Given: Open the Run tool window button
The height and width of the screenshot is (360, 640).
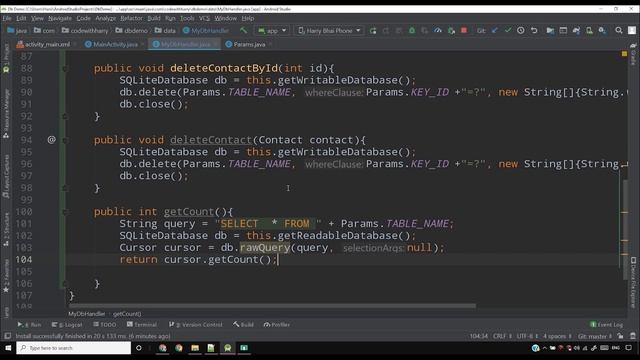Looking at the screenshot, I should (x=29, y=324).
